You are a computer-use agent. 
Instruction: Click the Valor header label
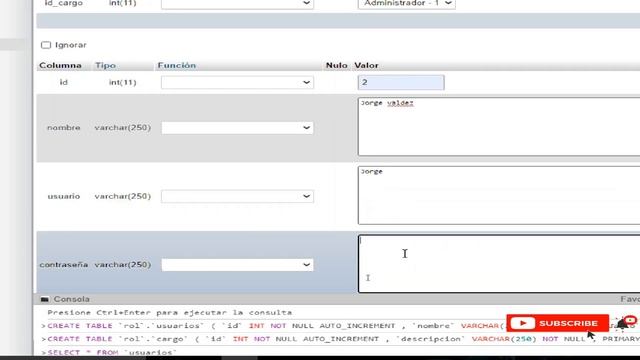366,65
